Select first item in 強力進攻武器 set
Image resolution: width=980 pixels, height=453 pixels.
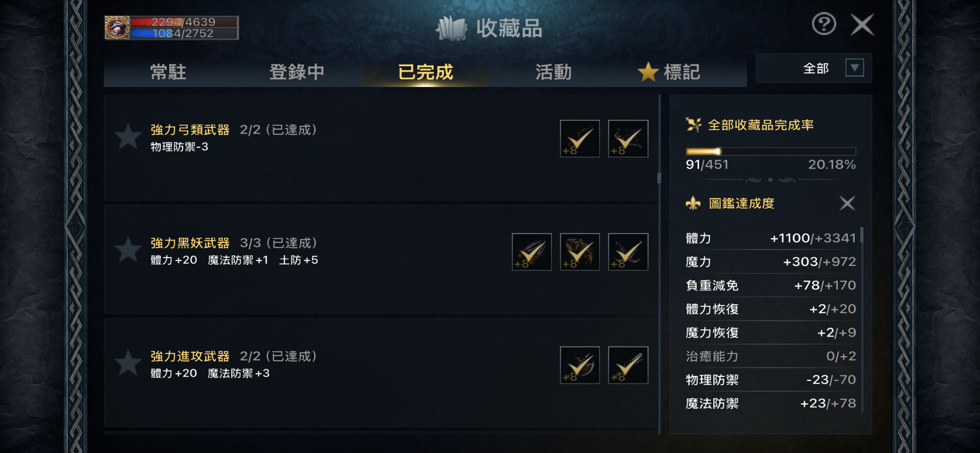pyautogui.click(x=580, y=365)
